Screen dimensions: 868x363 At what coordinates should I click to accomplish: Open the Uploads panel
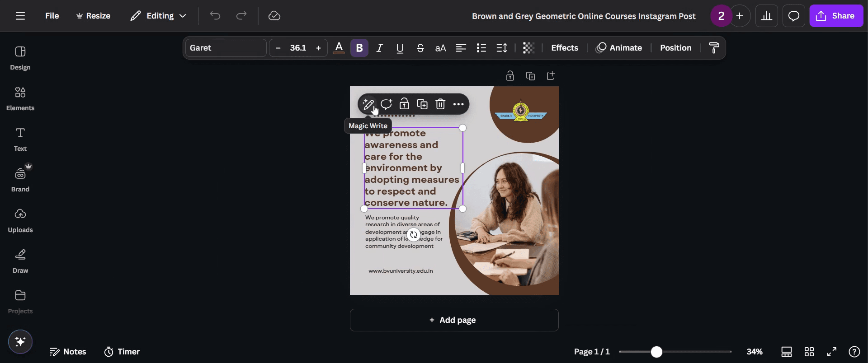point(20,221)
